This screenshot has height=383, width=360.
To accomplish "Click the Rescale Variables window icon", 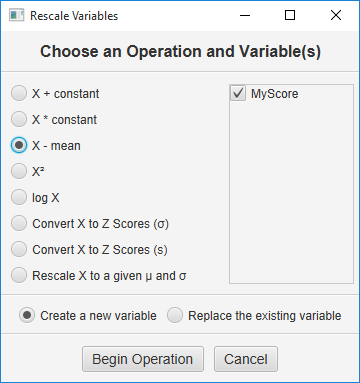I will click(16, 15).
